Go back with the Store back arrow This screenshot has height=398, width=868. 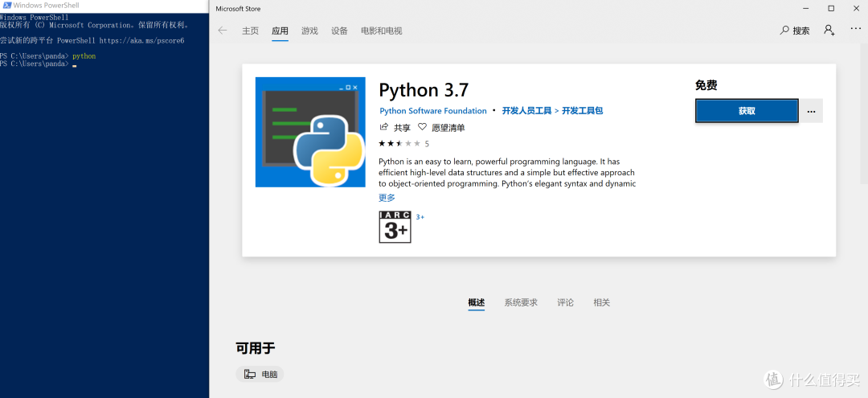(223, 31)
